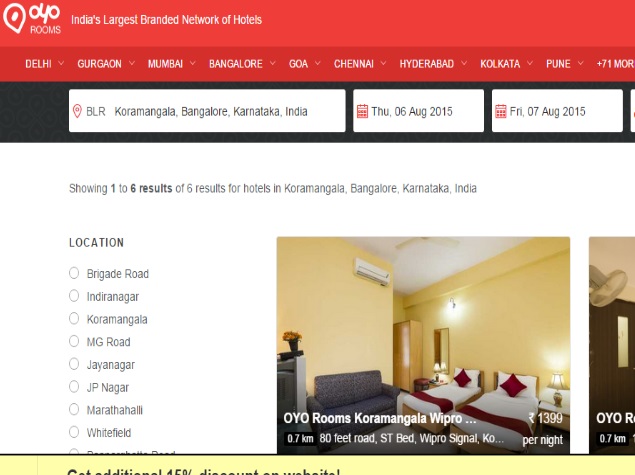Click the OYO Rooms logo
The image size is (635, 475).
pos(32,20)
